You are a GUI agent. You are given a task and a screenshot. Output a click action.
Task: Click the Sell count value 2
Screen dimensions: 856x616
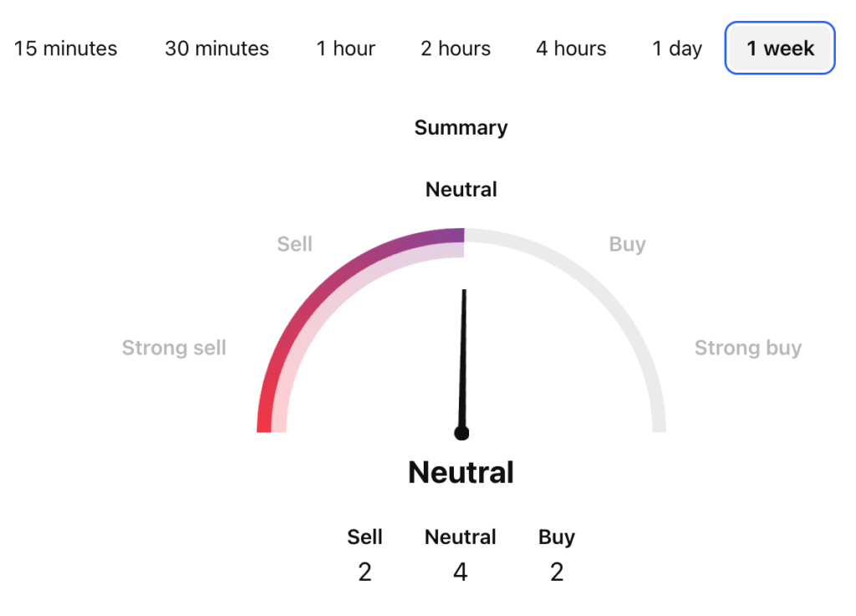click(x=364, y=572)
